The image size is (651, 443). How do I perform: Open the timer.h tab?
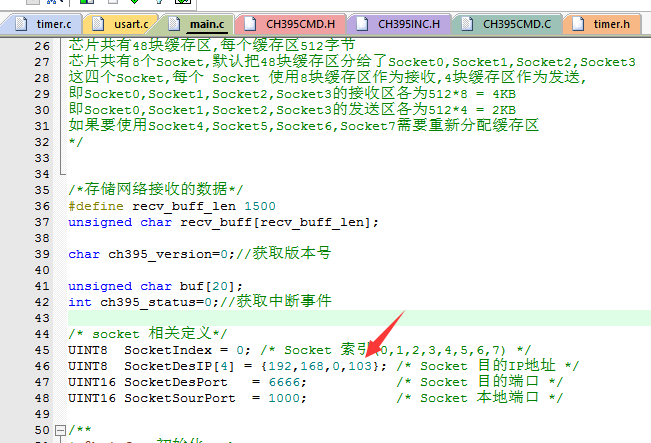[x=602, y=24]
